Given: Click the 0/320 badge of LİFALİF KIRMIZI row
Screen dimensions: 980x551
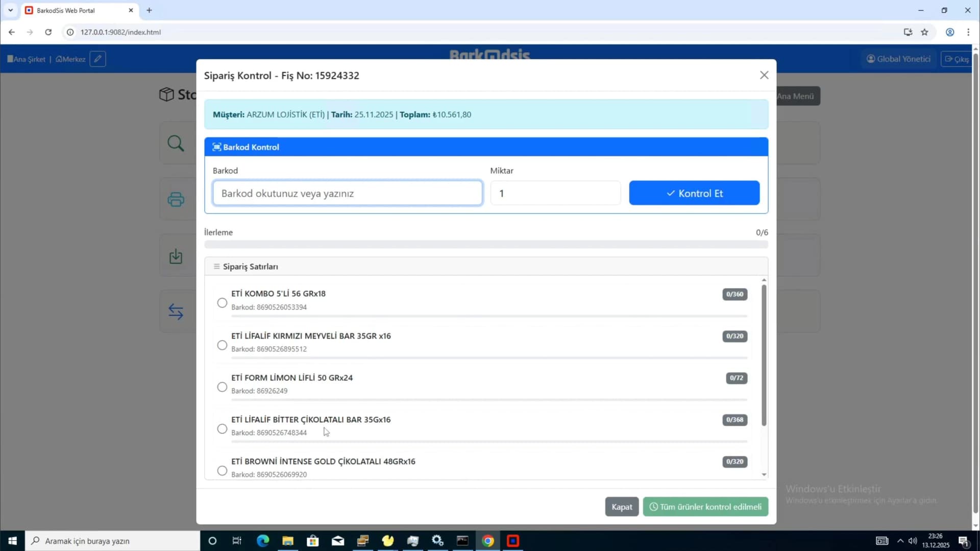Looking at the screenshot, I should [734, 336].
